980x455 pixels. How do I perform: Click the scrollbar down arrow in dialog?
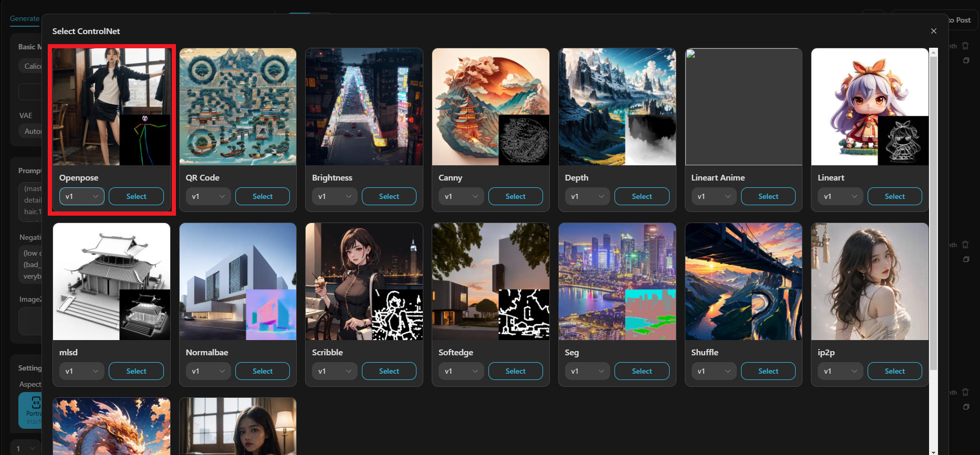coord(933,451)
